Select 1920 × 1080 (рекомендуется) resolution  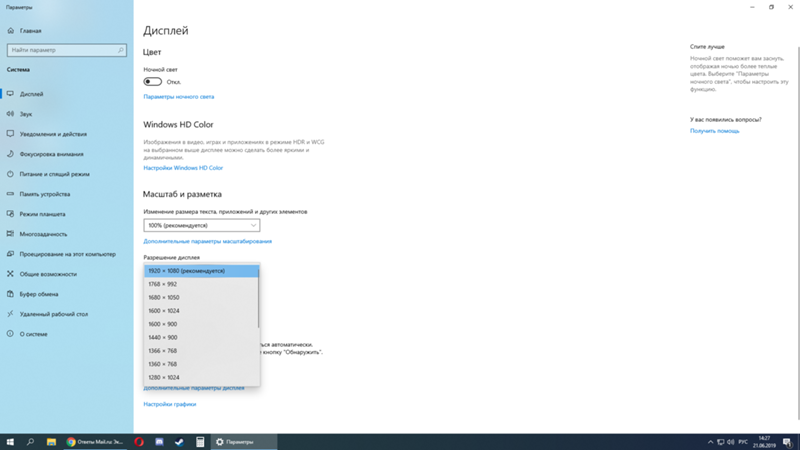pyautogui.click(x=201, y=271)
